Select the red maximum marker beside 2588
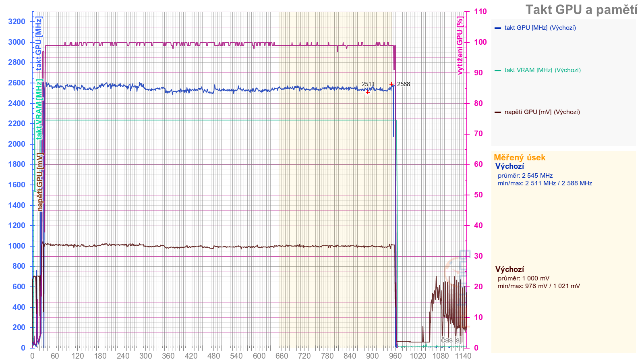 point(391,84)
